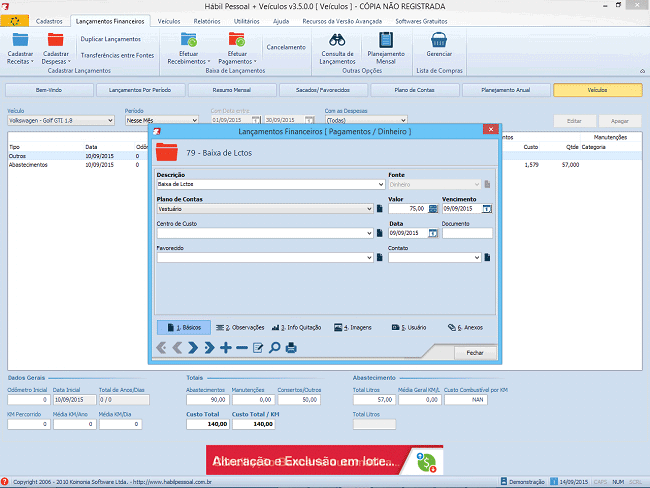This screenshot has width=650, height=488.
Task: Click the search magnifier in dialog toolbar
Action: 274,348
